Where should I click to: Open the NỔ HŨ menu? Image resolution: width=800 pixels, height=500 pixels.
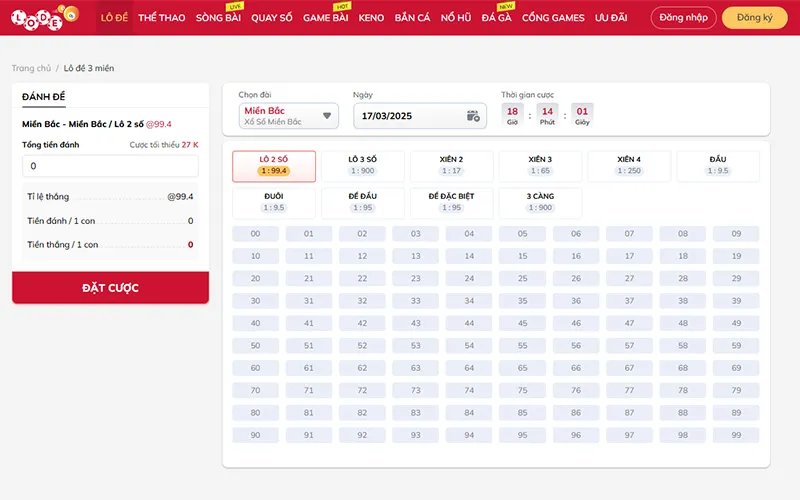pos(456,18)
